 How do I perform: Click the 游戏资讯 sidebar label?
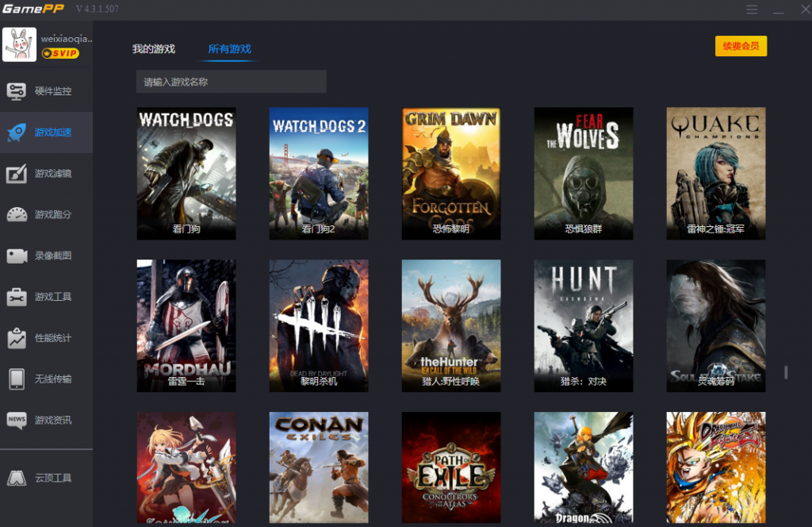53,421
